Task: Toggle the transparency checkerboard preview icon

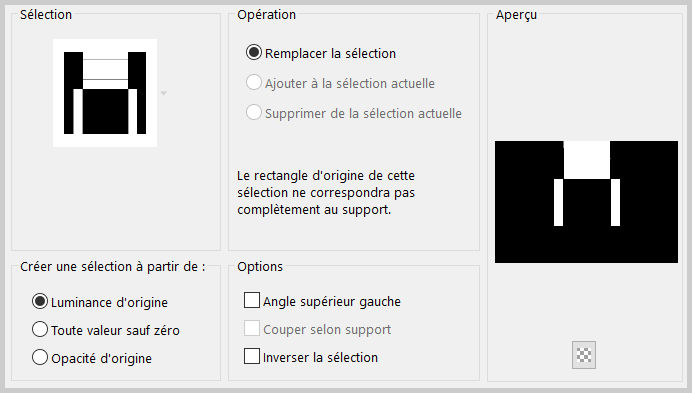Action: (x=583, y=355)
